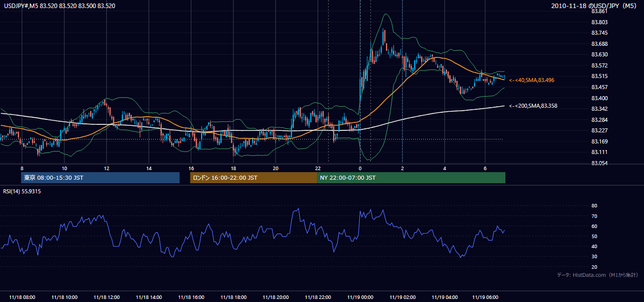
Task: Click hour tick 0 under the price chart
Action: pos(360,168)
